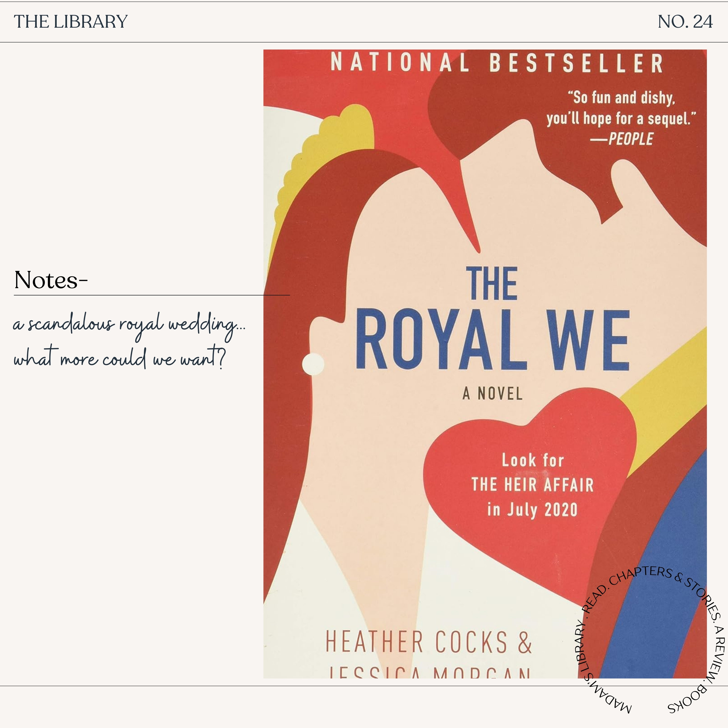Viewport: 728px width, 728px height.
Task: Click the PEOPLE review quote
Action: coord(621,118)
